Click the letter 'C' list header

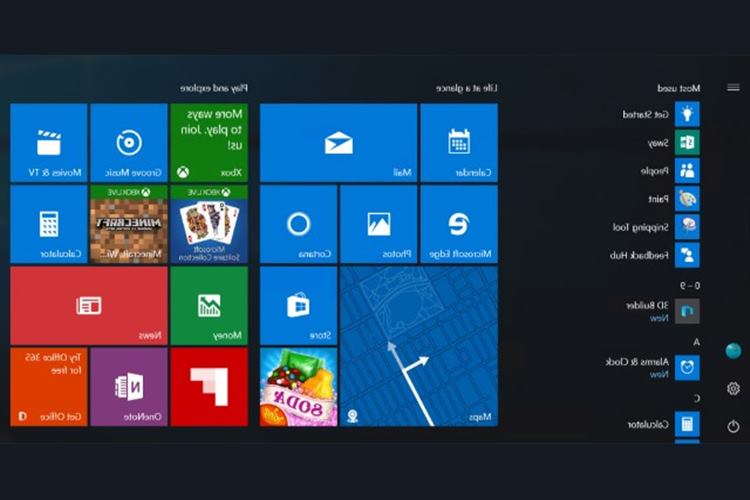(x=697, y=398)
